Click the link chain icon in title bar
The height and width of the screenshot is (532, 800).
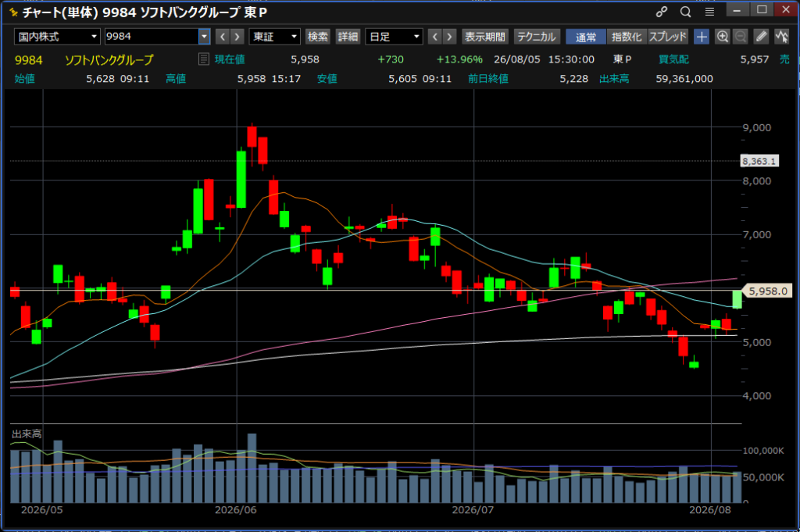coord(662,11)
